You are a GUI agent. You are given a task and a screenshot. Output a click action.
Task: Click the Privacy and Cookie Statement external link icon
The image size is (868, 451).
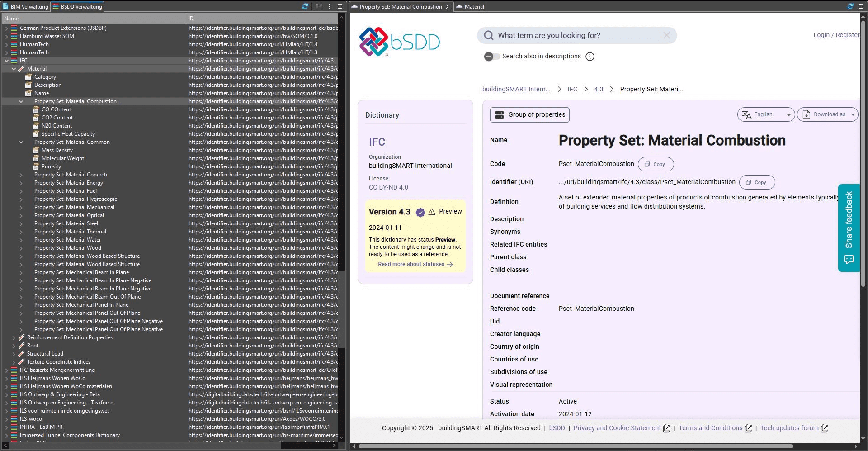click(x=667, y=428)
